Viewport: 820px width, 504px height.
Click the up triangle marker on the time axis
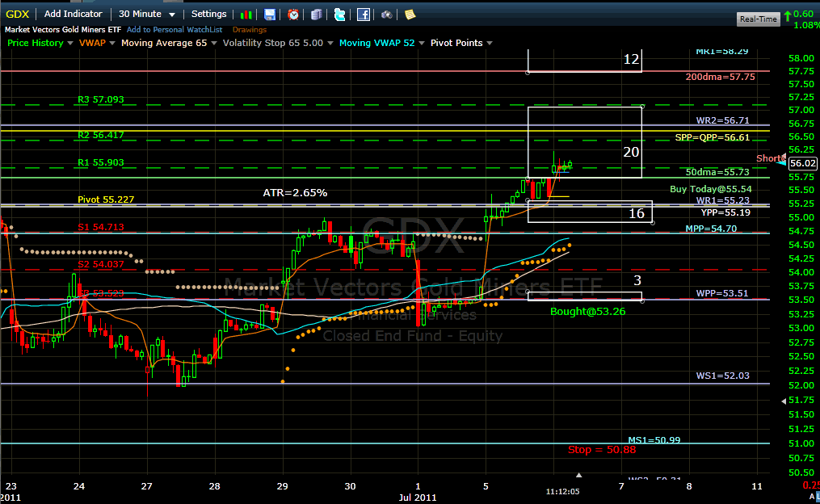(x=579, y=475)
